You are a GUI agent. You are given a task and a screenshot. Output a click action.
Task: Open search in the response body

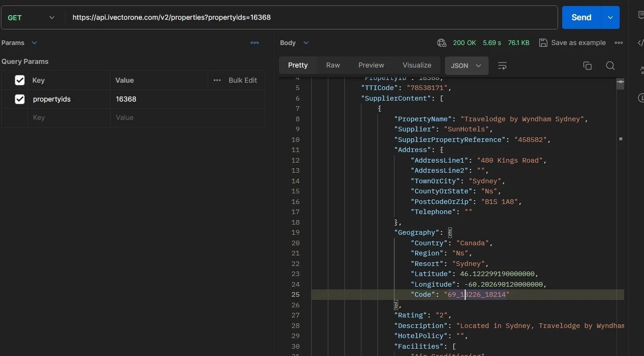[x=610, y=66]
